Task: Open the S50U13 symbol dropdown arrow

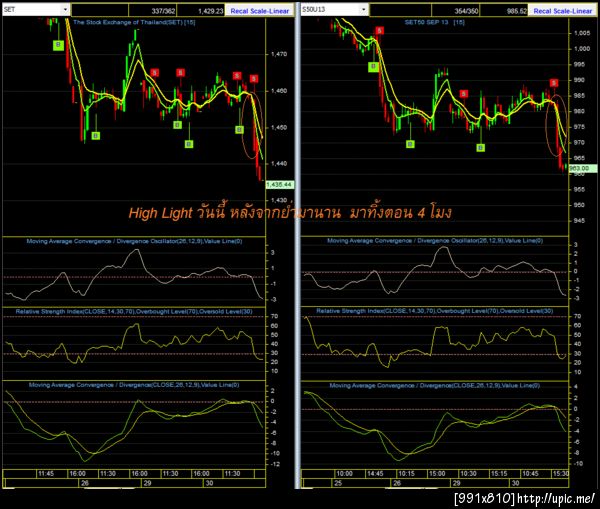Action: 364,10
